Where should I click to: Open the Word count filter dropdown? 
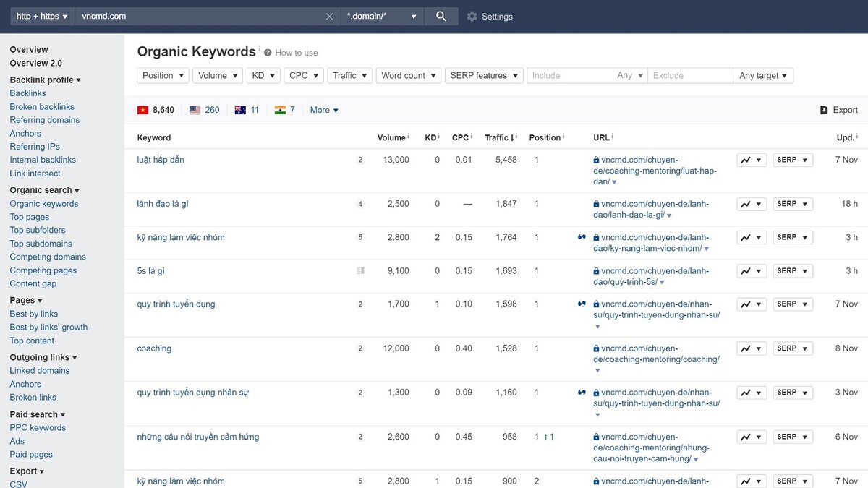[x=409, y=75]
